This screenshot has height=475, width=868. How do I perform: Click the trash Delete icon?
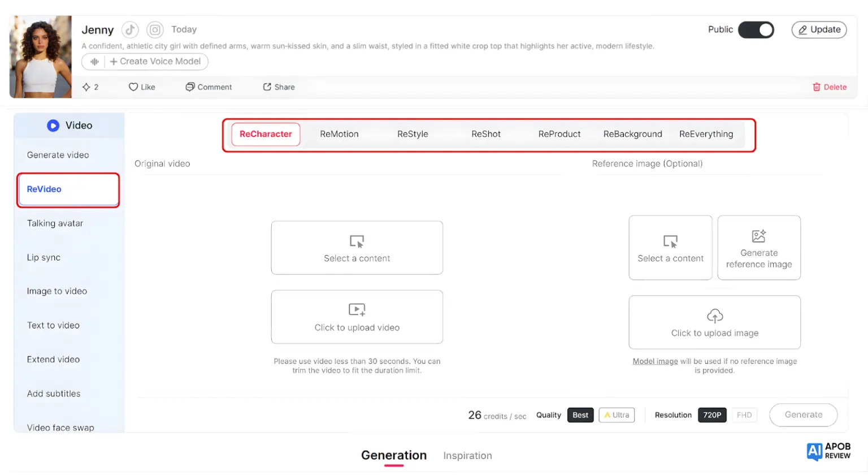(816, 87)
